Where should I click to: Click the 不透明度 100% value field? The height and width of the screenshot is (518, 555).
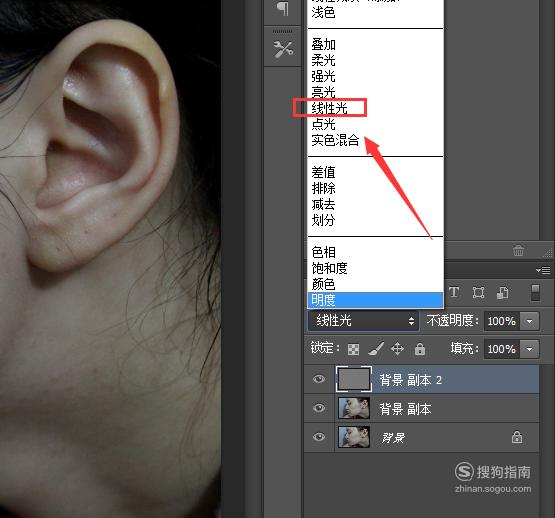[502, 321]
